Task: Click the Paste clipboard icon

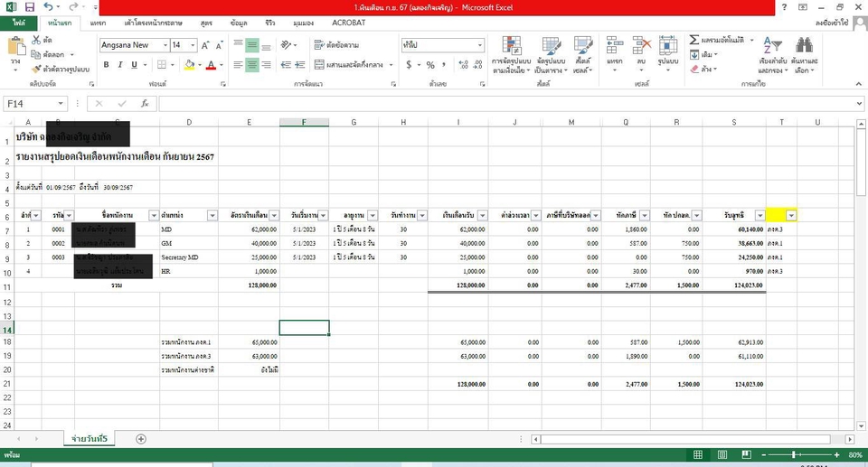Action: (15, 48)
